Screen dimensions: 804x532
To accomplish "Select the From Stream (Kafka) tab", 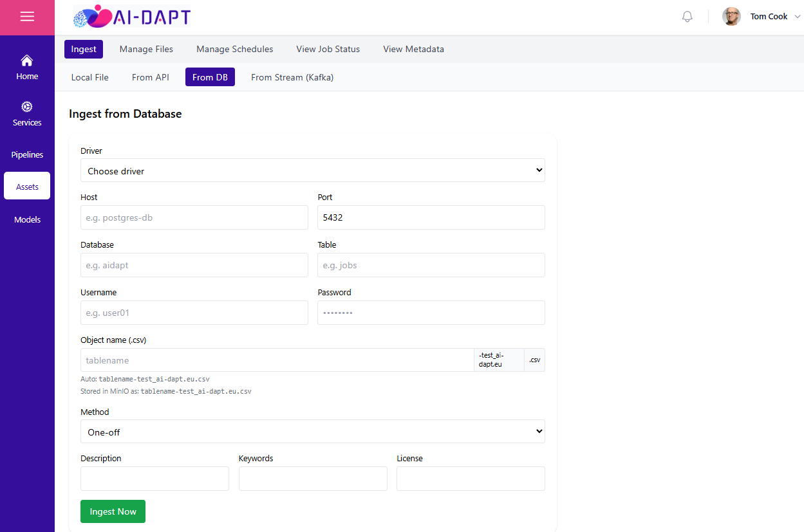I will pos(292,77).
